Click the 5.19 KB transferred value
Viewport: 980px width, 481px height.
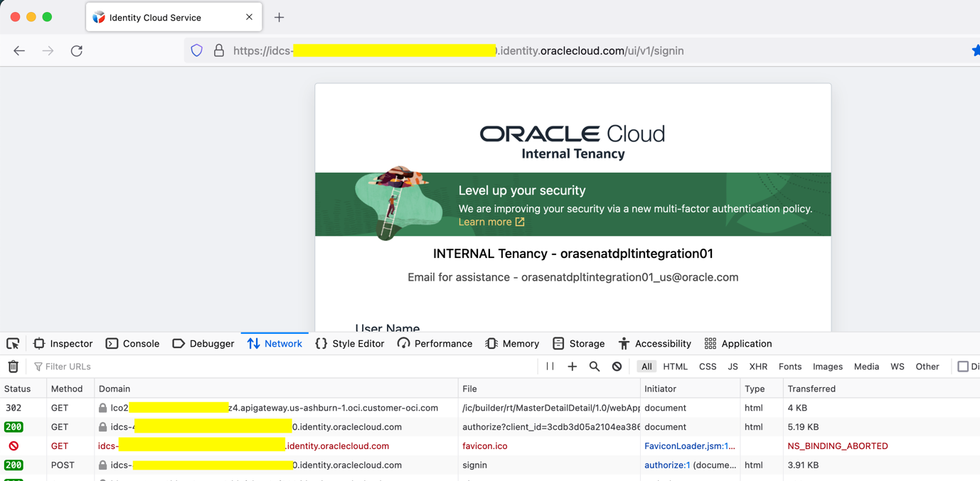point(803,427)
